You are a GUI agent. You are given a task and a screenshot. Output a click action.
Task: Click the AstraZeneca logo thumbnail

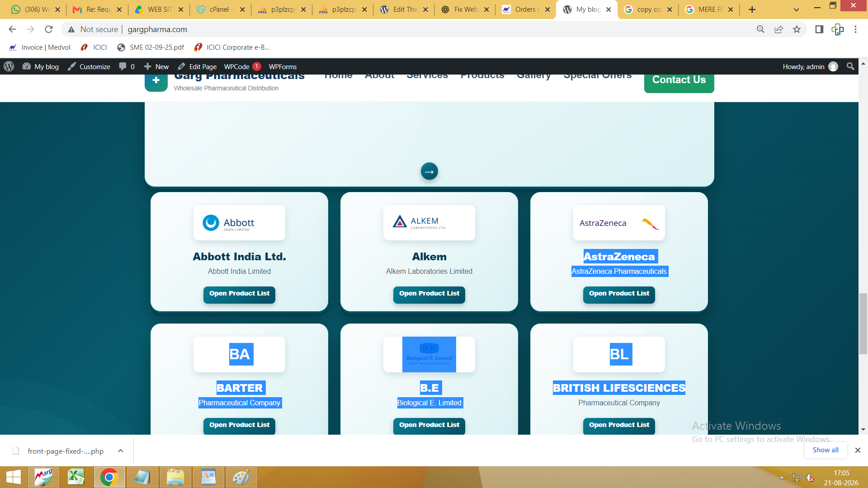(619, 223)
